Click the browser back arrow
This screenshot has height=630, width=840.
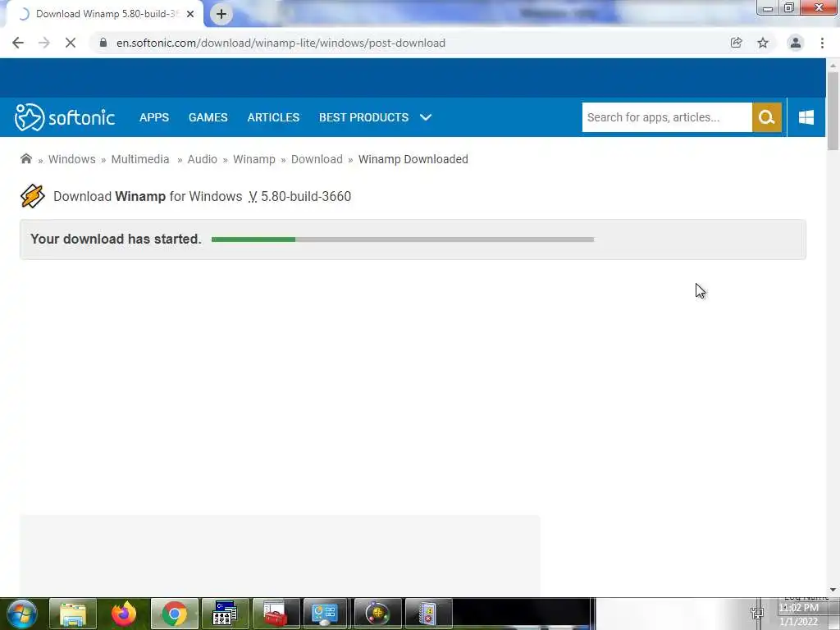pos(18,43)
